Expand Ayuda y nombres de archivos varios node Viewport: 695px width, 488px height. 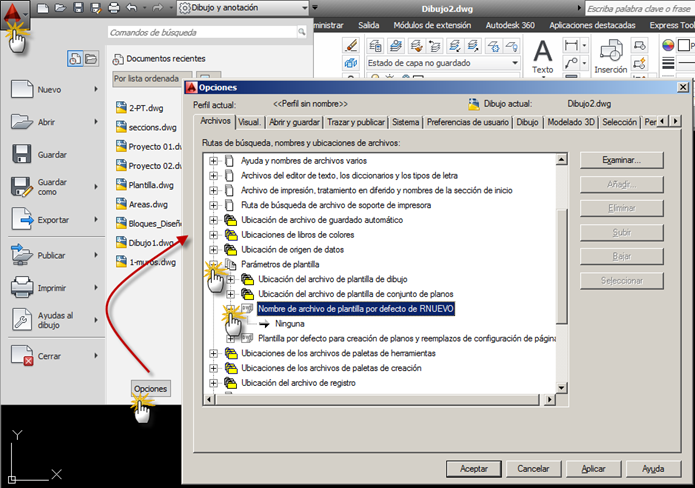pos(213,160)
